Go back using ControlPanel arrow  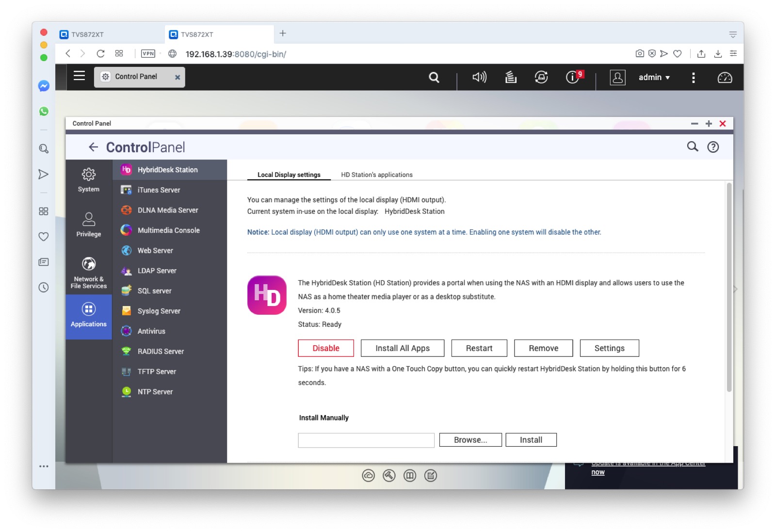tap(93, 147)
